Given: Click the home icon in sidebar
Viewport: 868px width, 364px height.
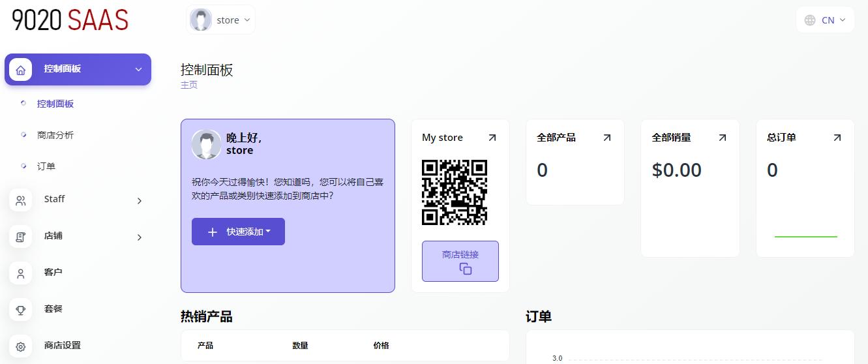Looking at the screenshot, I should [20, 70].
